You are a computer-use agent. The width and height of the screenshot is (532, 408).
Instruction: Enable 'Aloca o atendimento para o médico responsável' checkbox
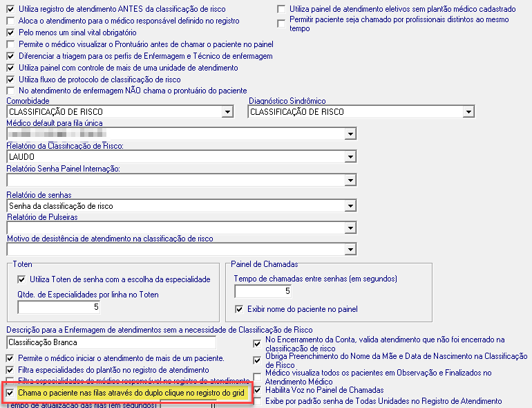point(10,21)
